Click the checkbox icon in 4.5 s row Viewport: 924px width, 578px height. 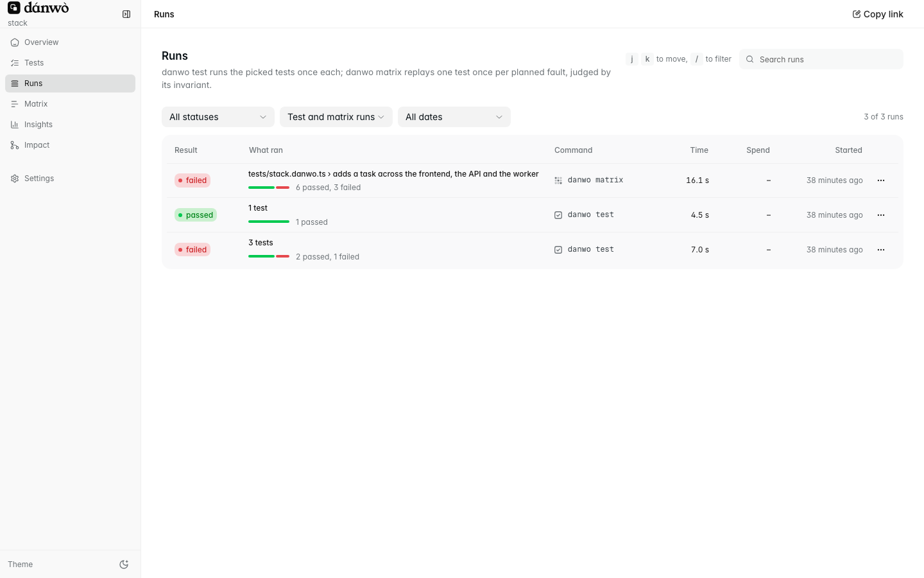tap(558, 215)
